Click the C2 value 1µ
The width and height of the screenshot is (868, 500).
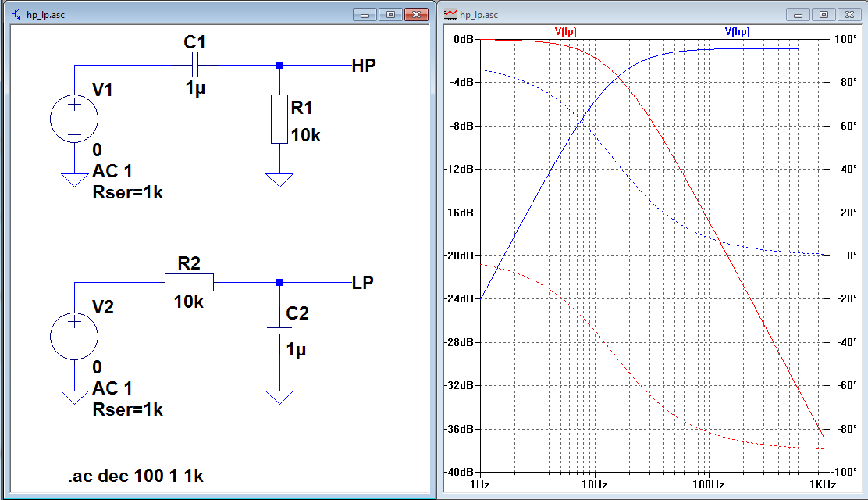coord(296,349)
